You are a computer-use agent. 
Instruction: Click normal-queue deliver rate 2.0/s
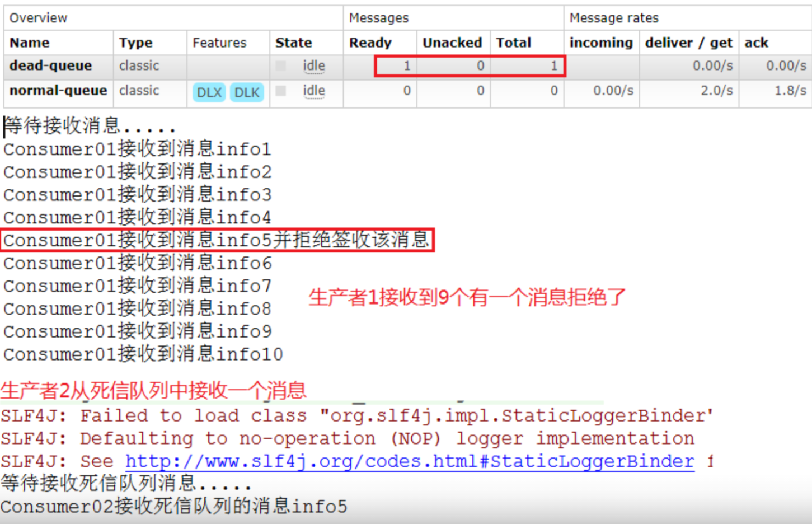click(x=717, y=91)
